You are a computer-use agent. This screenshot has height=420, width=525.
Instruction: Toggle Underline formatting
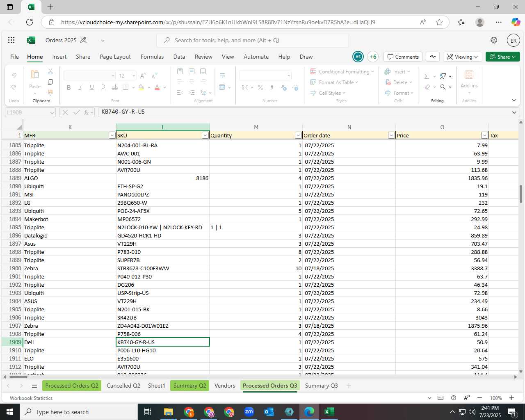tap(92, 87)
